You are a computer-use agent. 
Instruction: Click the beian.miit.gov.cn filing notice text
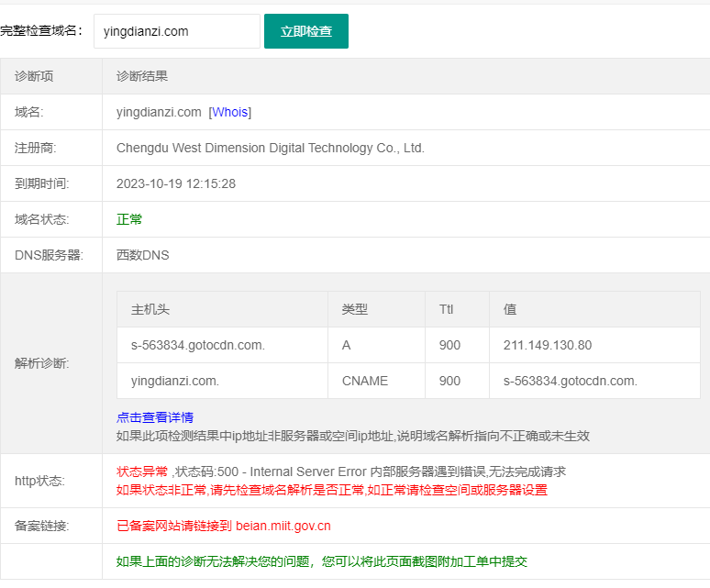(223, 526)
